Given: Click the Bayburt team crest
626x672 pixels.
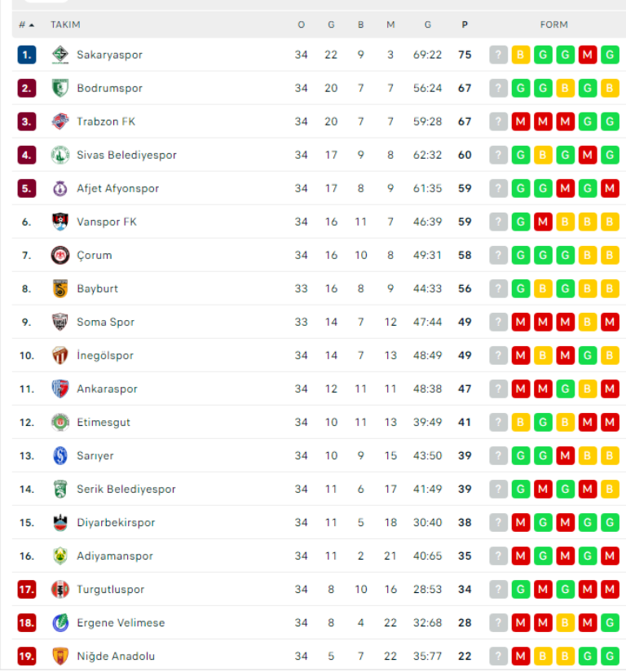Looking at the screenshot, I should pos(60,289).
